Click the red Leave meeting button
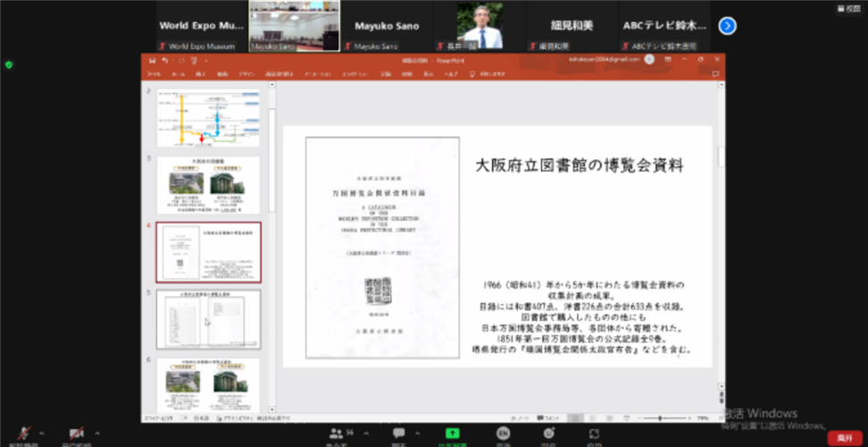This screenshot has height=447, width=868. (845, 437)
